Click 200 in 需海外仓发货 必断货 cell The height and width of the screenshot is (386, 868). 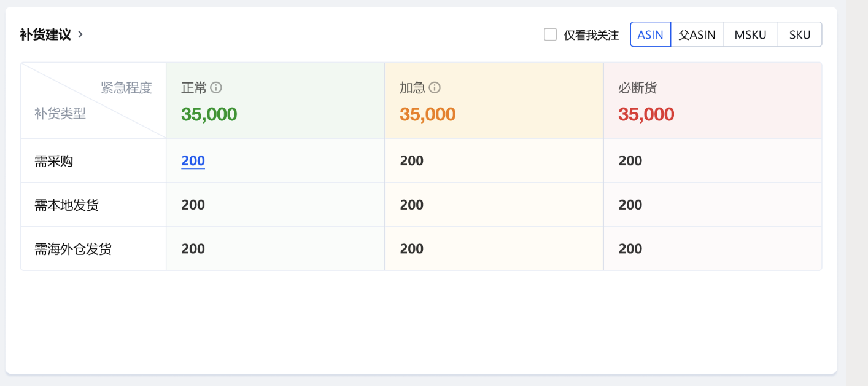[630, 249]
